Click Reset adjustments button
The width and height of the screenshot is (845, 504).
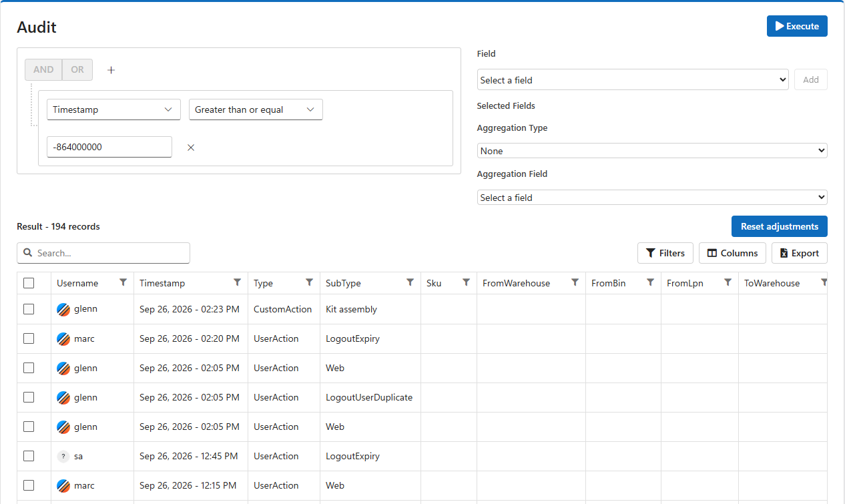(x=780, y=226)
